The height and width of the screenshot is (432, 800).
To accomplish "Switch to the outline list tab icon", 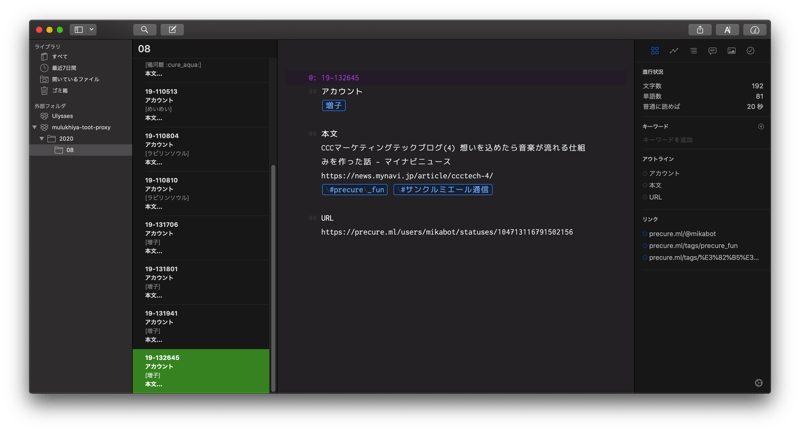I will (x=693, y=50).
